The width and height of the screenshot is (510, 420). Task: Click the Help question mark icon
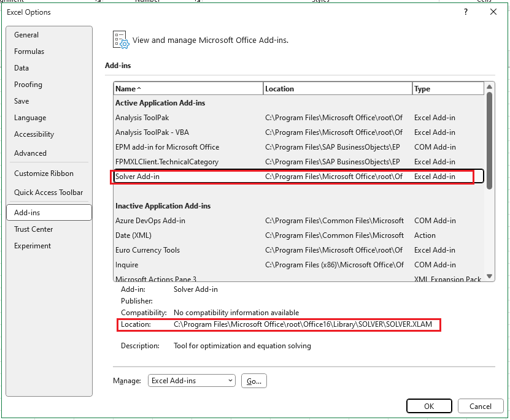pyautogui.click(x=466, y=12)
